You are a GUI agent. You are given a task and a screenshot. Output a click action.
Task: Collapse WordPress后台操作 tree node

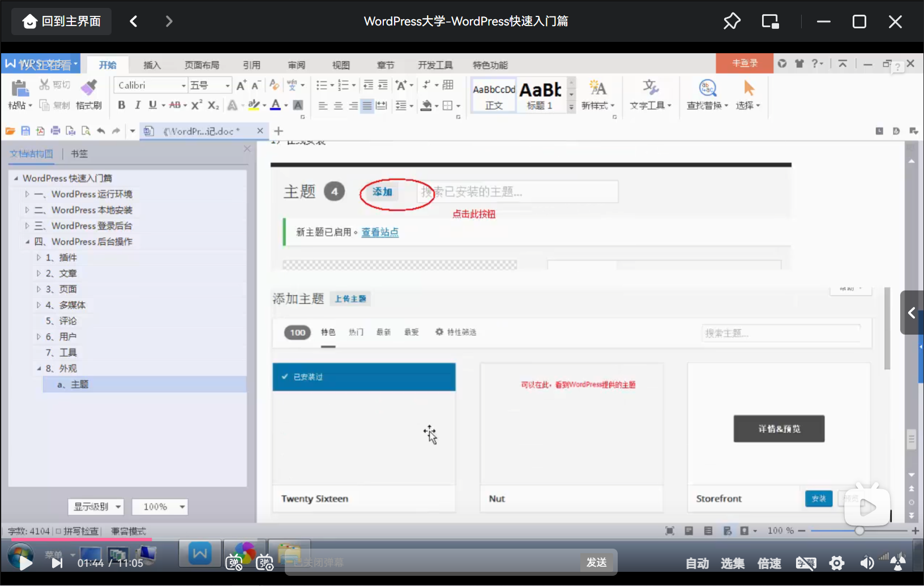(x=27, y=242)
